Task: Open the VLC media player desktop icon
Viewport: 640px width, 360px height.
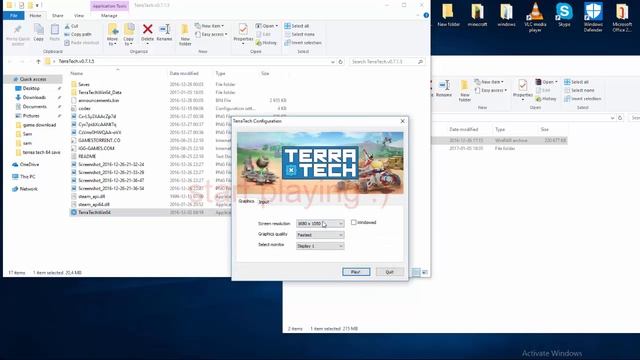Action: tap(535, 17)
